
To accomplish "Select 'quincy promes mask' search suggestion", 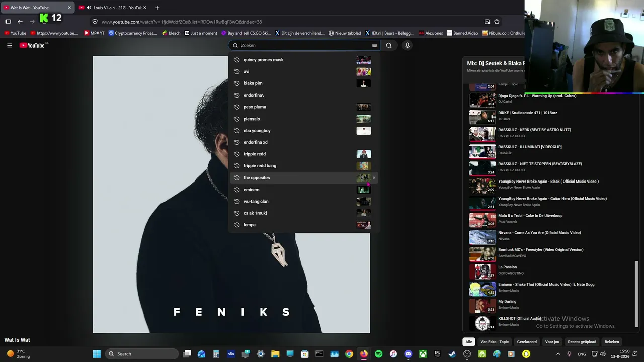I will pos(303,60).
